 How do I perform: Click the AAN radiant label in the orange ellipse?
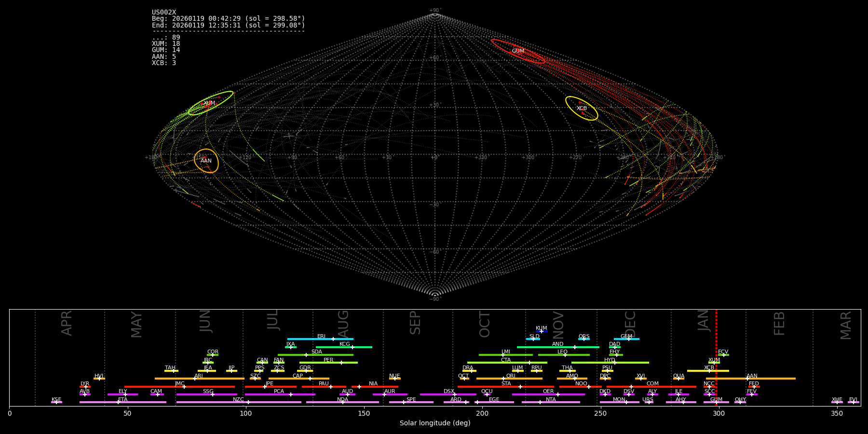coord(206,161)
